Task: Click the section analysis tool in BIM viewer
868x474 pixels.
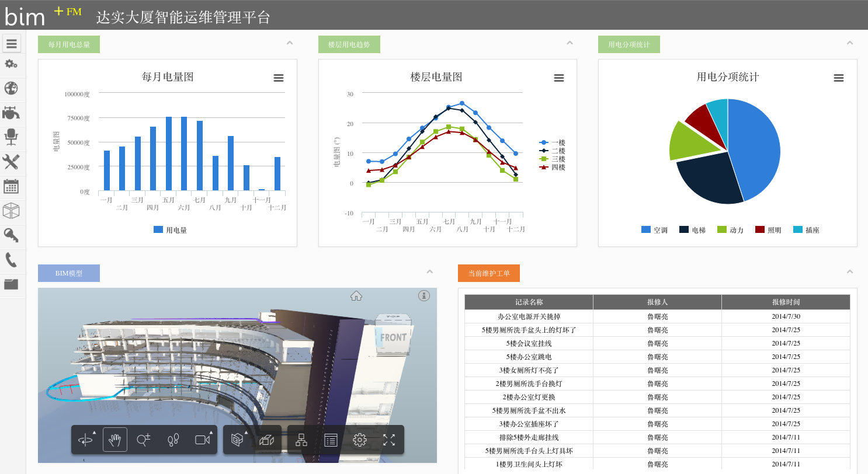Action: [238, 440]
